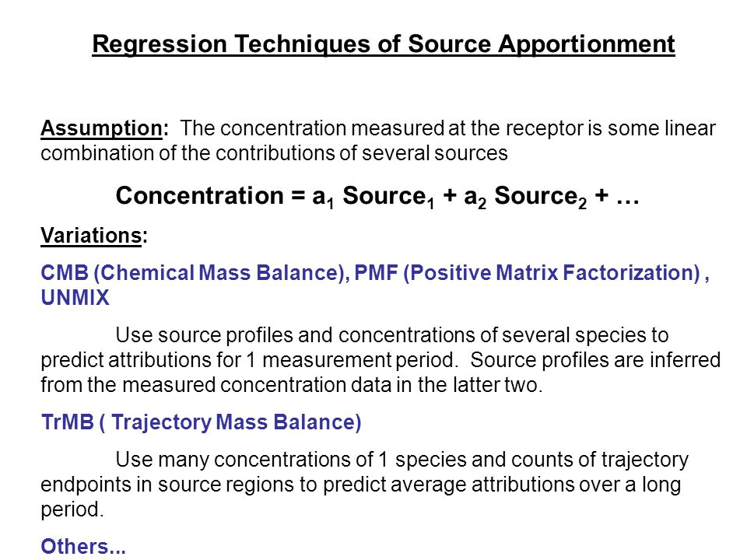Click the 'Concentration' word in the equation
747x560 pixels.
[x=200, y=196]
